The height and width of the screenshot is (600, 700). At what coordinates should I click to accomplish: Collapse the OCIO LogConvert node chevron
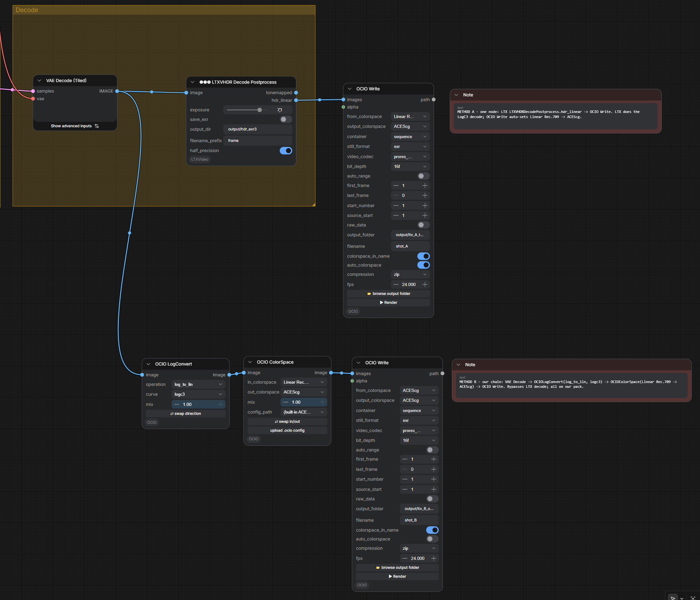tap(148, 364)
